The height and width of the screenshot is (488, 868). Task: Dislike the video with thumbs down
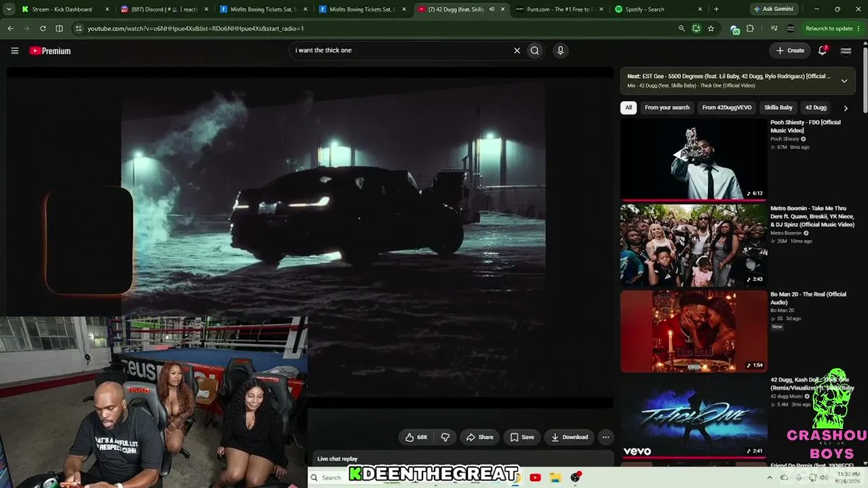tap(445, 437)
